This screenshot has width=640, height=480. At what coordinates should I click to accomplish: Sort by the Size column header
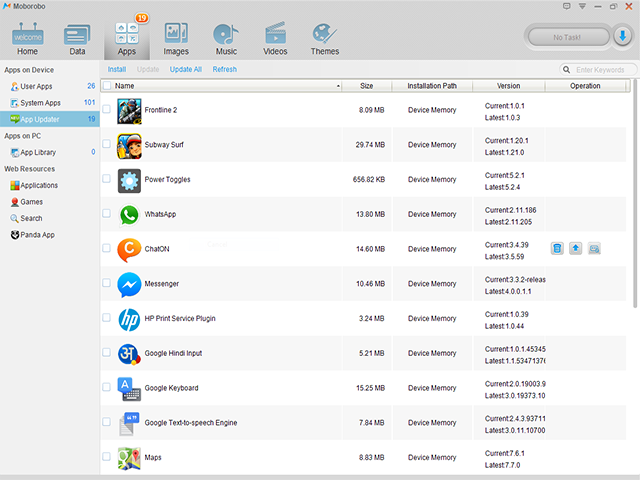[367, 86]
